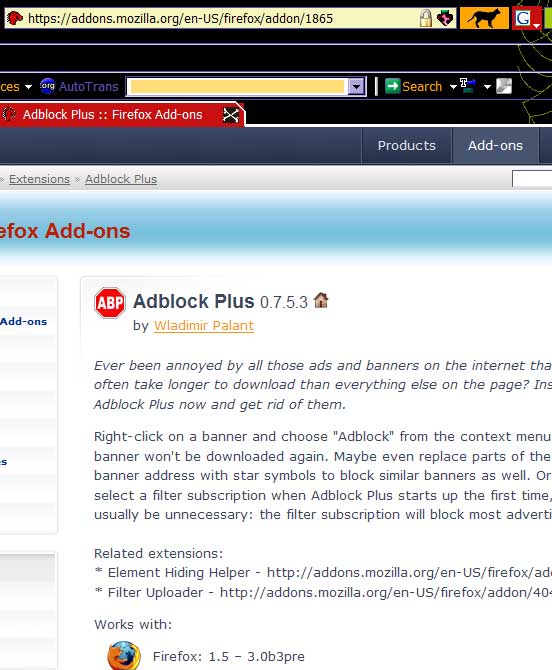
Task: Follow the Adblock Plus breadcrumb link
Action: tap(121, 179)
